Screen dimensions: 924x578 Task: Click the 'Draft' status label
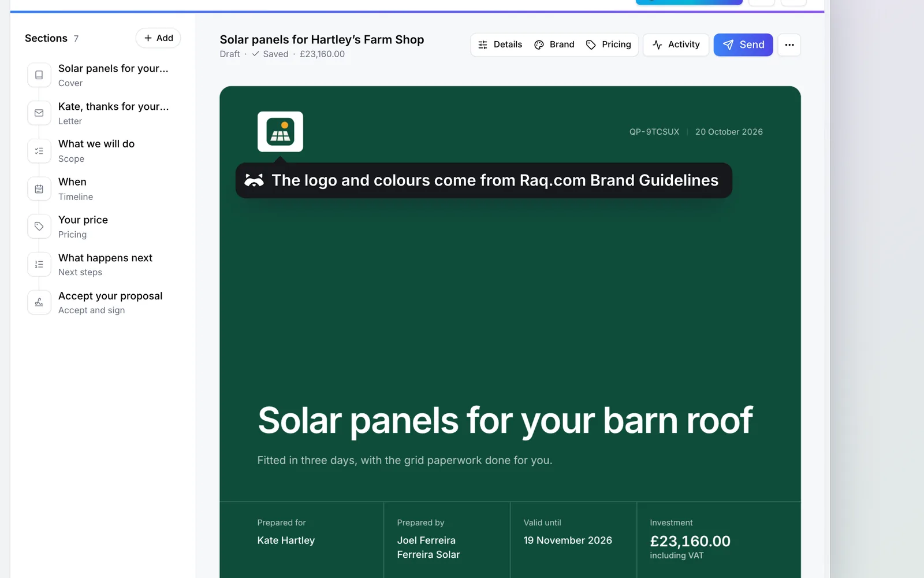click(x=230, y=54)
